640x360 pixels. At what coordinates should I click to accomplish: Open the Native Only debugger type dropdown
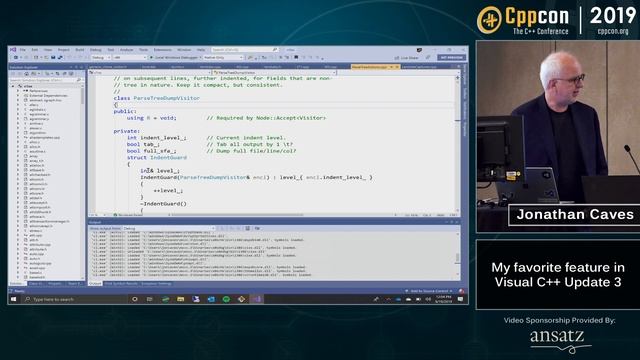tap(223, 58)
